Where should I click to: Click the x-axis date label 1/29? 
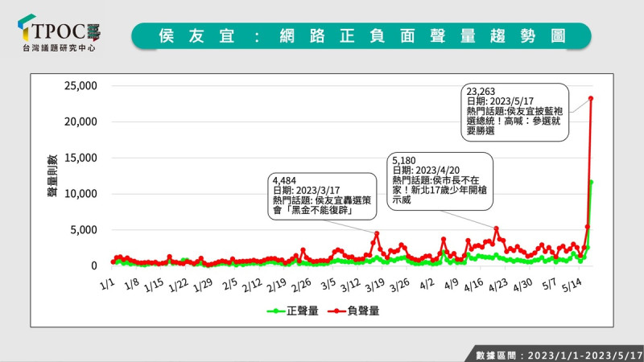[204, 286]
